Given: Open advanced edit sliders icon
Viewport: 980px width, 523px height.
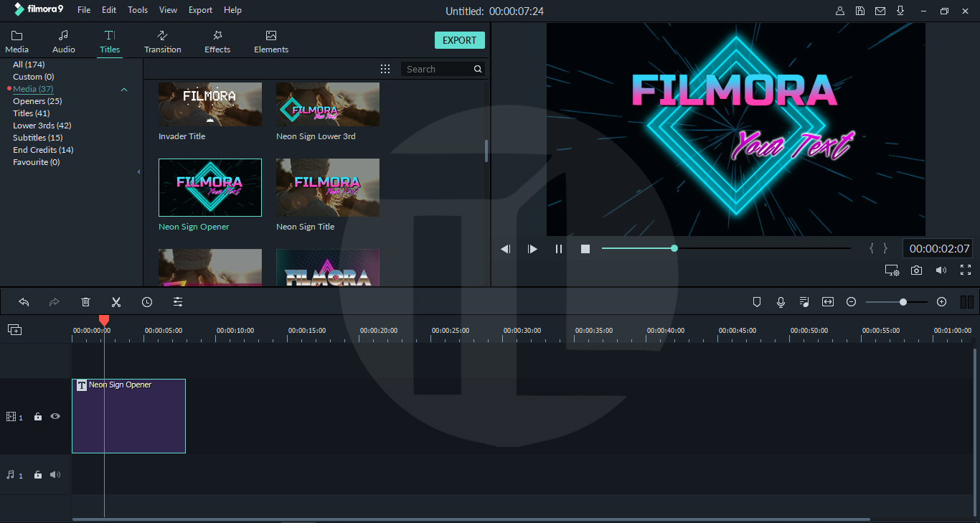Looking at the screenshot, I should pos(178,302).
